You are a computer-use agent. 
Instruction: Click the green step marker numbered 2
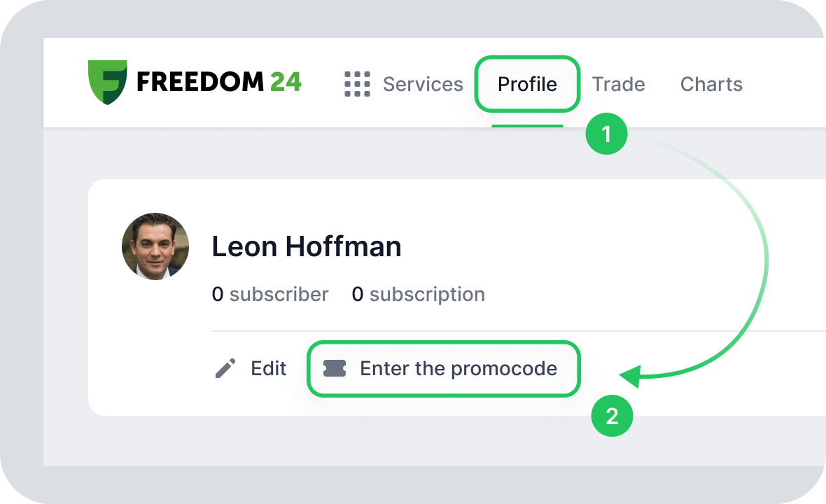click(612, 416)
